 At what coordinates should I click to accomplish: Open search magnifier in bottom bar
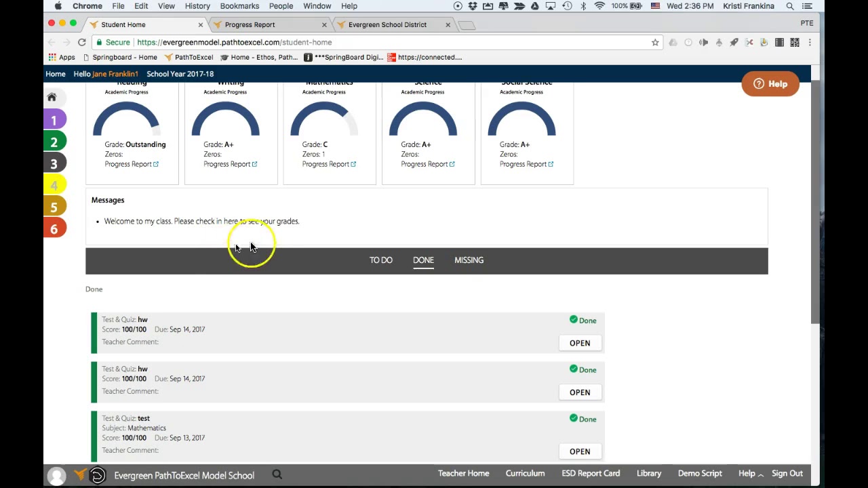[x=277, y=474]
